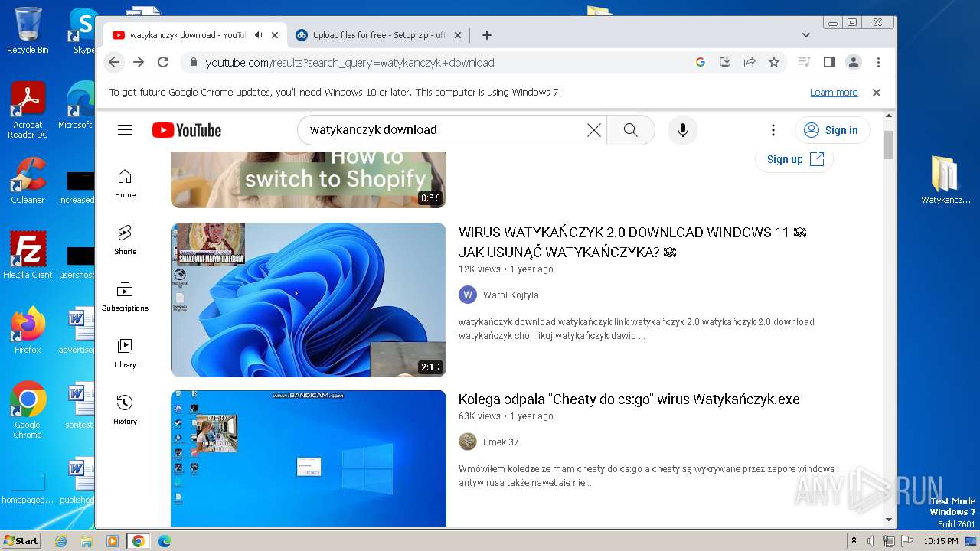Open the Windows 11 wallpaper video thumbnail
The height and width of the screenshot is (551, 980).
click(309, 300)
